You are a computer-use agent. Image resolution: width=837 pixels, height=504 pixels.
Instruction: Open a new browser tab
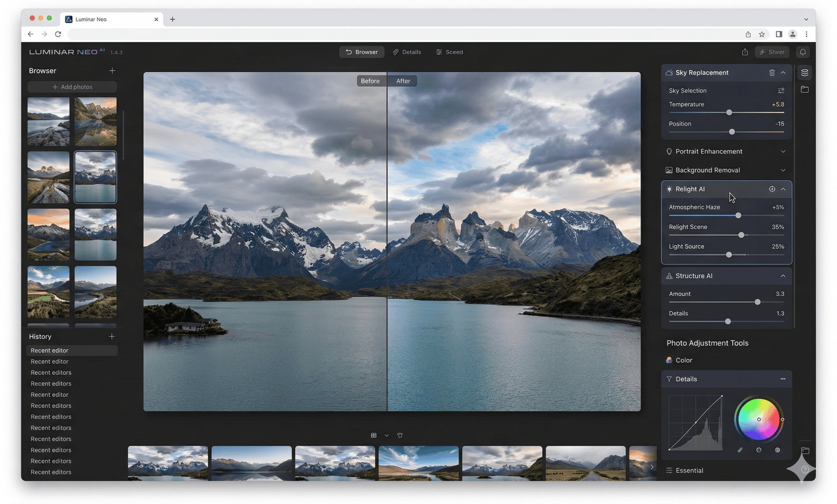172,19
